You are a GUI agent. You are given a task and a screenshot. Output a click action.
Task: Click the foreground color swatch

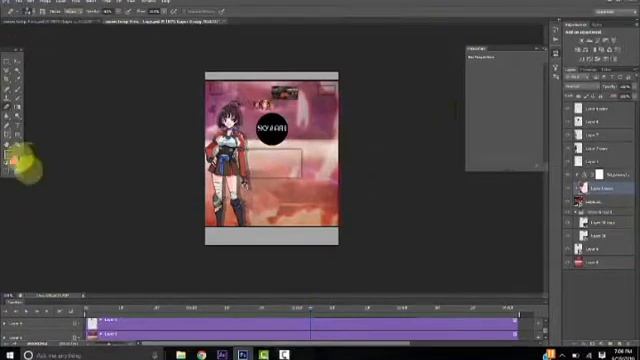point(7,154)
